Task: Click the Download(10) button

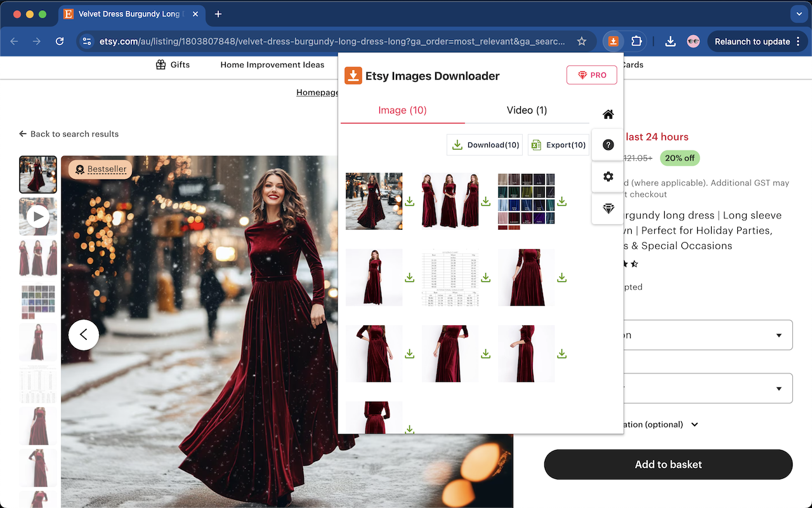Action: point(485,145)
